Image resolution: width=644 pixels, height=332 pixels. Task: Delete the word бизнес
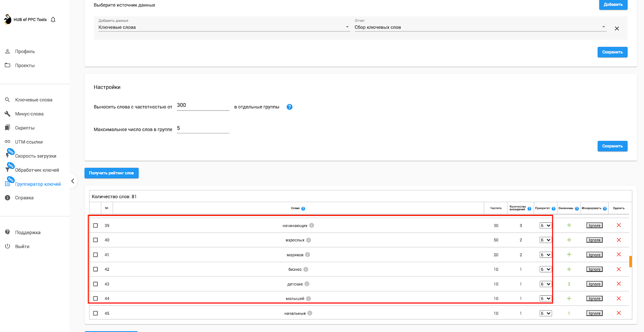point(619,269)
